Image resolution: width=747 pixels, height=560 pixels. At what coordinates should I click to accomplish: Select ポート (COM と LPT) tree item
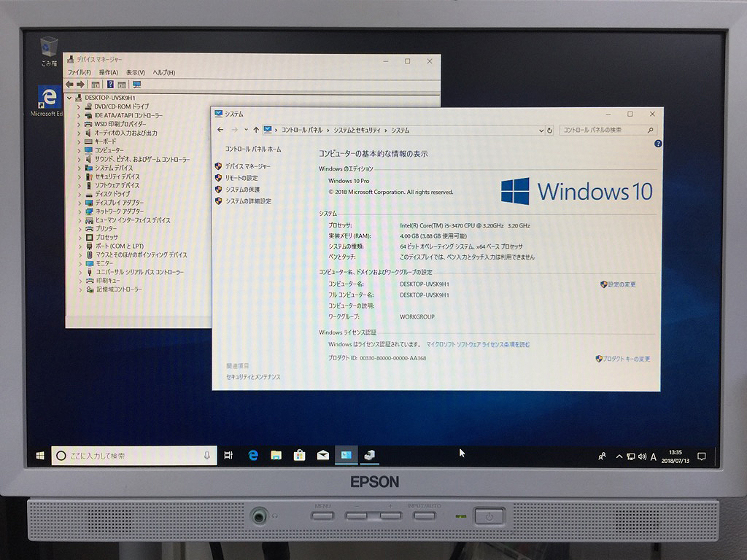120,246
